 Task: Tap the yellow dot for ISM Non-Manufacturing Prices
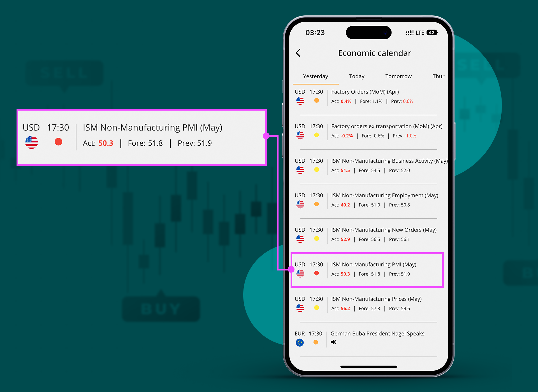tap(317, 308)
